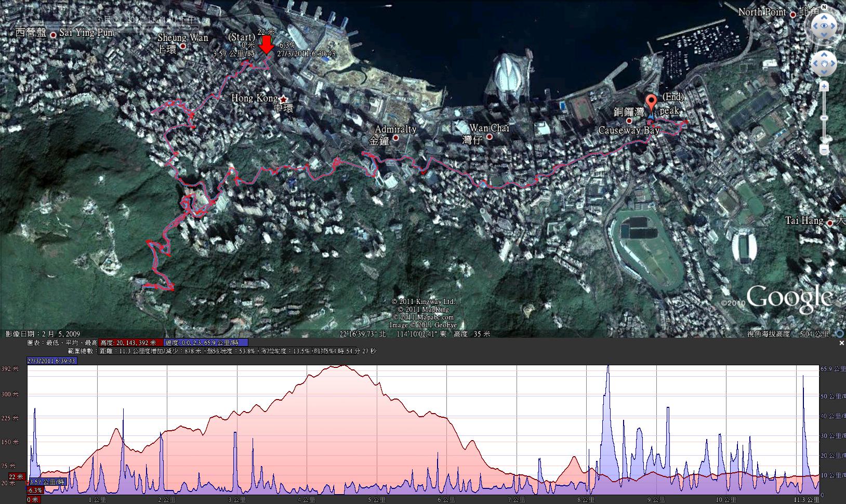Click the orange End peak placemark pin
The image size is (846, 504).
pyautogui.click(x=651, y=104)
